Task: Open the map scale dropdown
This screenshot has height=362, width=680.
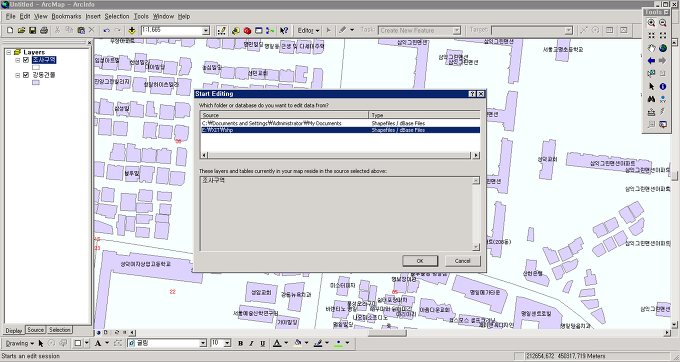Action: pyautogui.click(x=206, y=30)
